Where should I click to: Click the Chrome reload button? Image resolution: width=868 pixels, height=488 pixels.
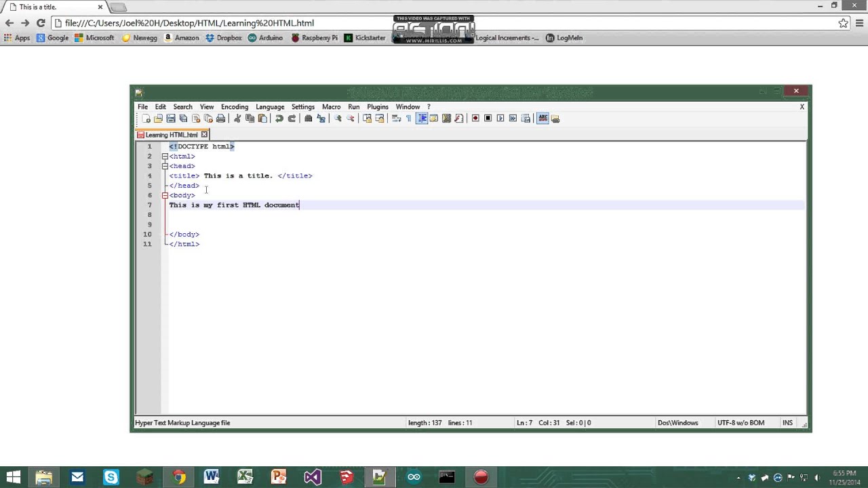pyautogui.click(x=41, y=23)
